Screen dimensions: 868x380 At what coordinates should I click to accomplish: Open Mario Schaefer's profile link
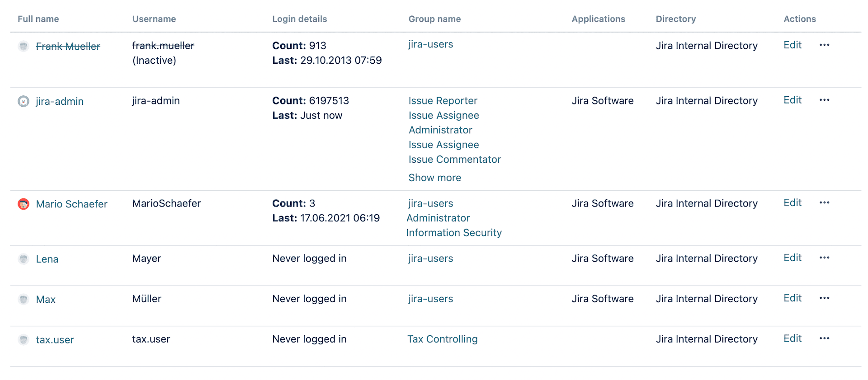point(71,204)
